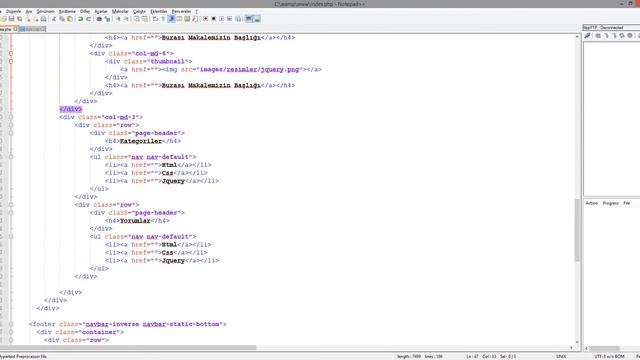Click the NppFTP refresh icon
This screenshot has height=360, width=640.
(x=622, y=36)
